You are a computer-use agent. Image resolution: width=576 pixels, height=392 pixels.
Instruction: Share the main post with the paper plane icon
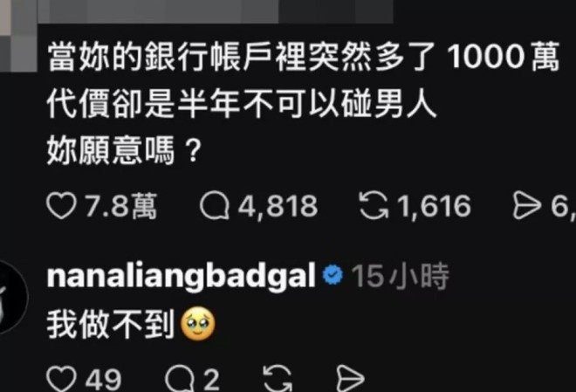[527, 206]
